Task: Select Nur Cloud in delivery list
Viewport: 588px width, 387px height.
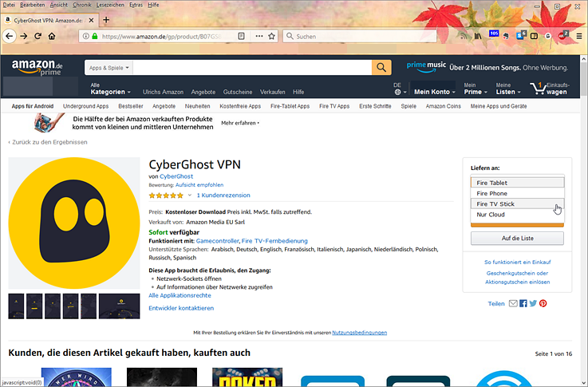Action: 517,215
